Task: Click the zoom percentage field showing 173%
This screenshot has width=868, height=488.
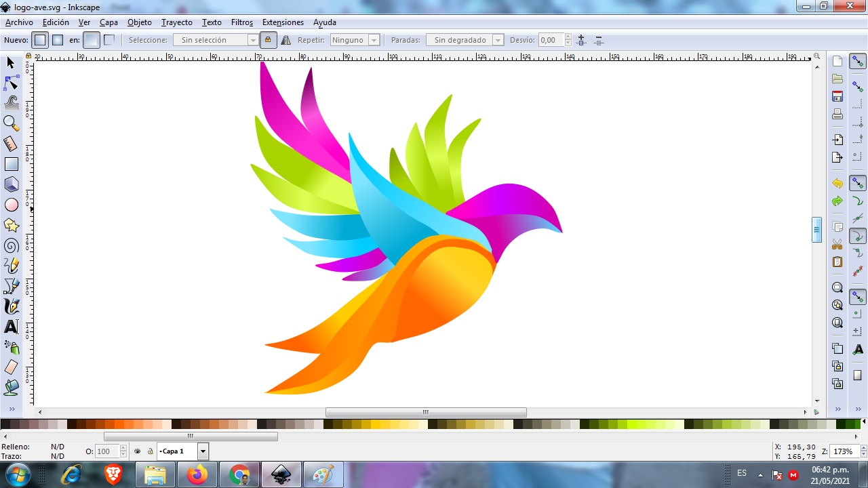Action: [x=844, y=451]
